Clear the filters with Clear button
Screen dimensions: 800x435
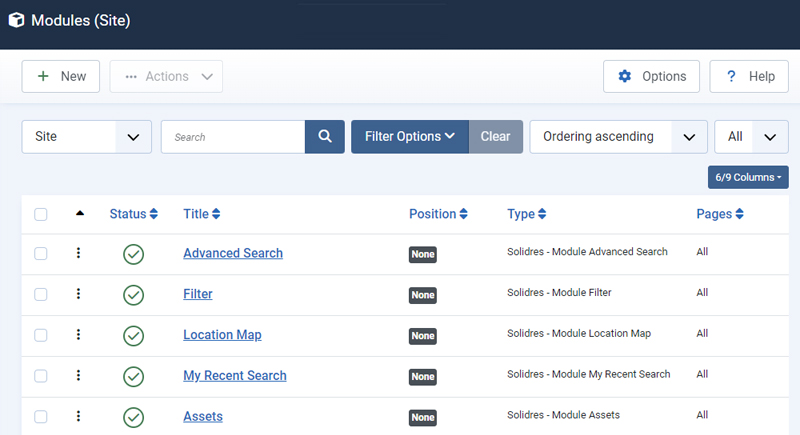click(x=495, y=137)
